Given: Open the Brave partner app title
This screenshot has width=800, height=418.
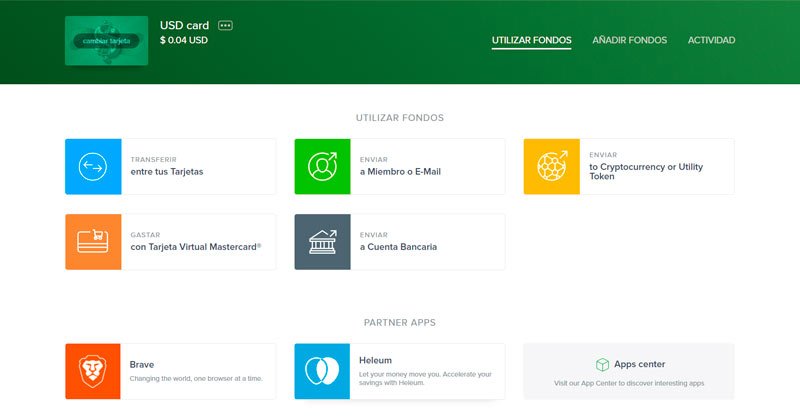Looking at the screenshot, I should 142,364.
